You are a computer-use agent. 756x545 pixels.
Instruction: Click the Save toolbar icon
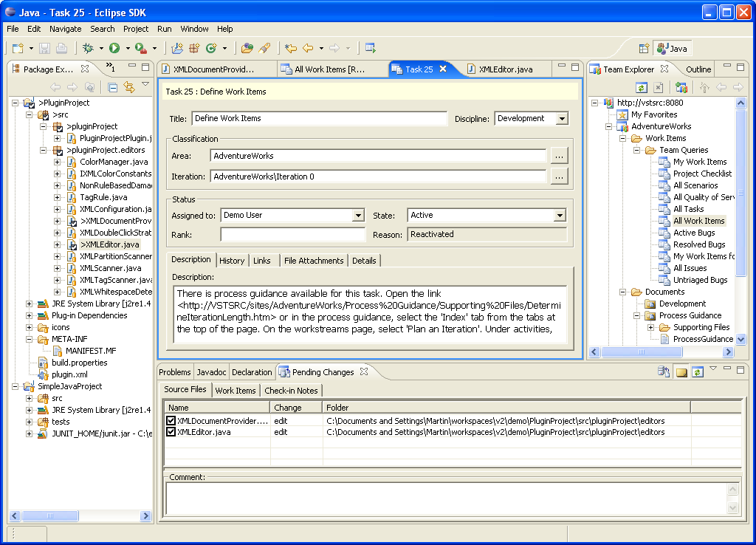pyautogui.click(x=45, y=48)
